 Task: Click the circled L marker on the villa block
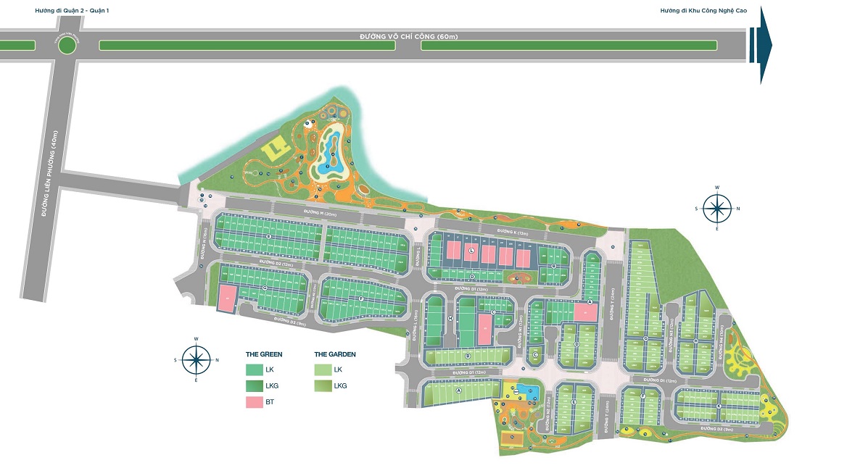[472, 251]
